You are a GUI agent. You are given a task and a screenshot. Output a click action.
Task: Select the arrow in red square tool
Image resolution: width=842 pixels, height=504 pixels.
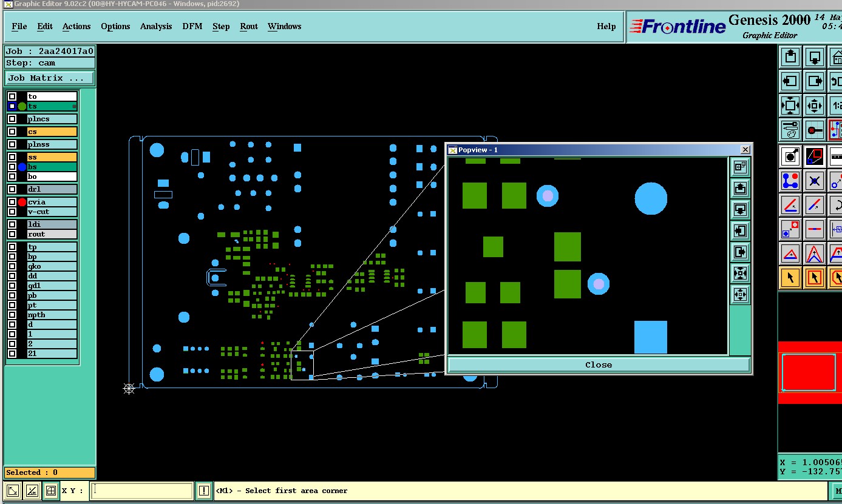pyautogui.click(x=815, y=278)
